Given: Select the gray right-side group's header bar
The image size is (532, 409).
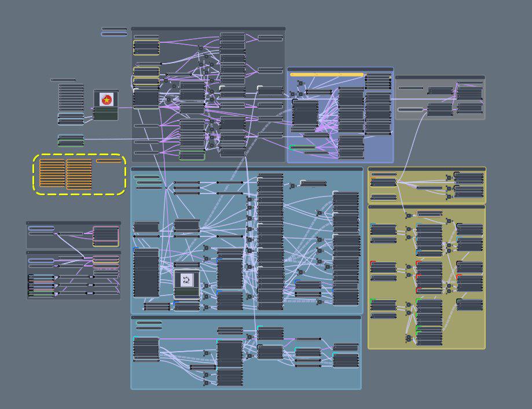Looking at the screenshot, I should tap(440, 78).
